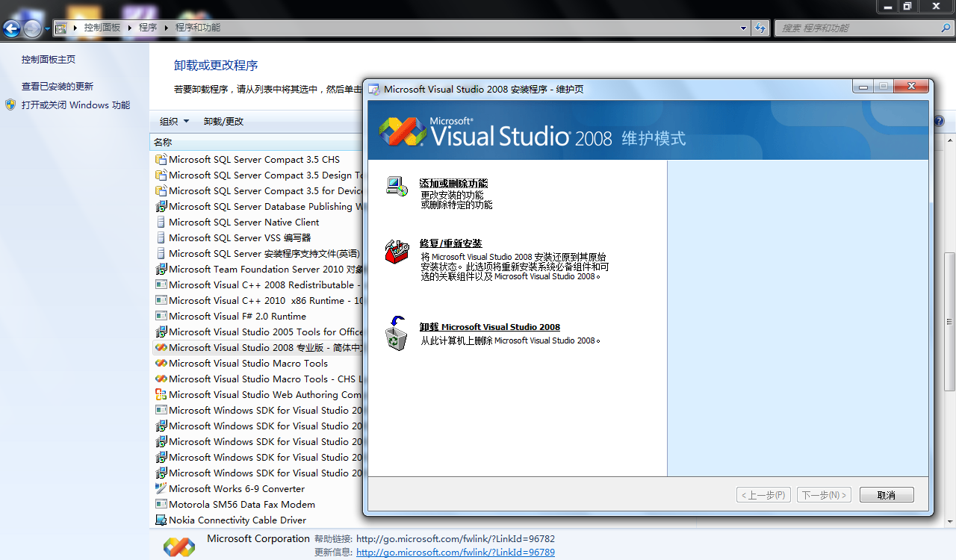Open 控制面板主页 link
956x560 pixels.
point(49,59)
